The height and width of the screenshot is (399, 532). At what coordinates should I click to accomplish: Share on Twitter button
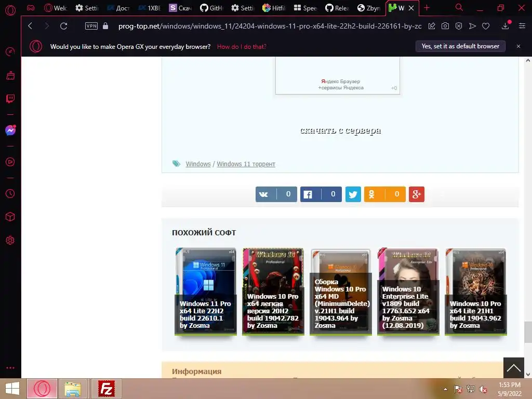coord(353,194)
